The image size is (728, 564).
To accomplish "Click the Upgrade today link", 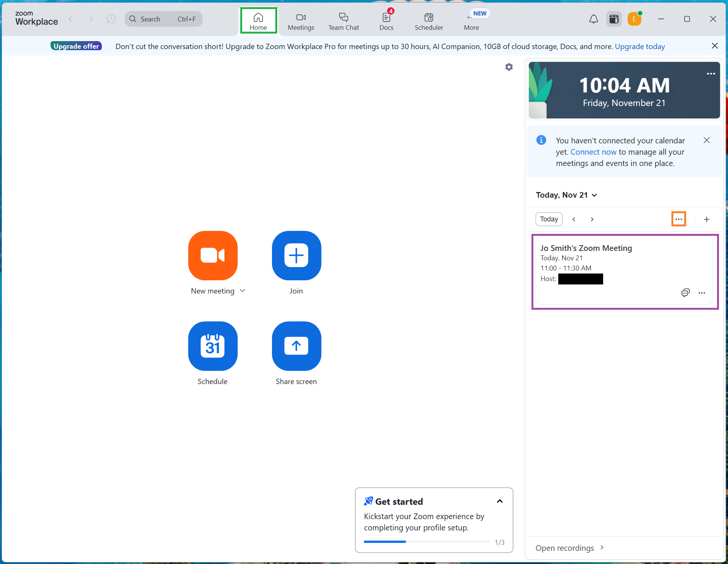I will (640, 46).
